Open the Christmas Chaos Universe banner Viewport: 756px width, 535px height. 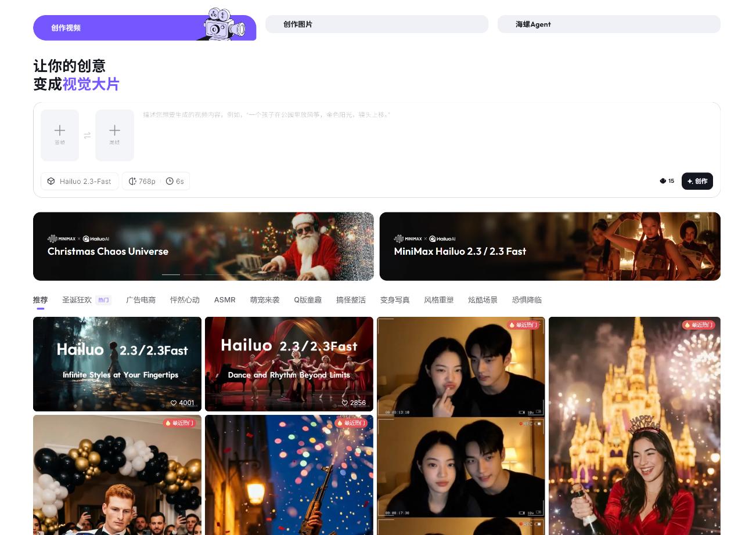tap(203, 246)
